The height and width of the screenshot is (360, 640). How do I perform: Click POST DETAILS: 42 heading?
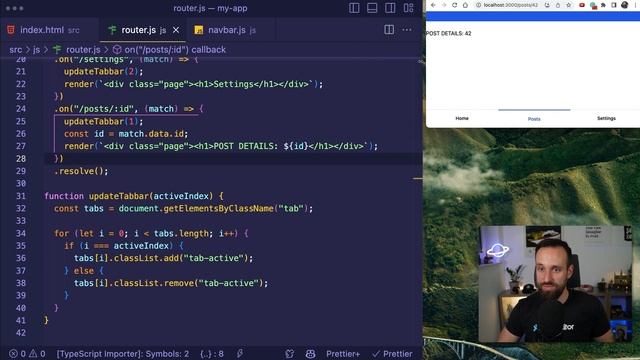(449, 33)
